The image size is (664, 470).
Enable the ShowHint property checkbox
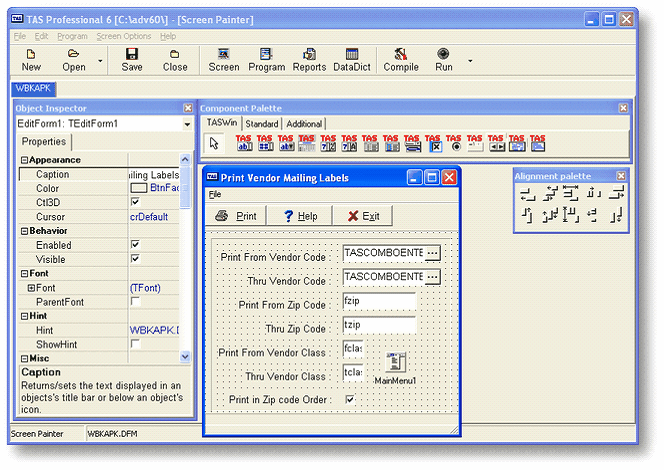coord(135,344)
